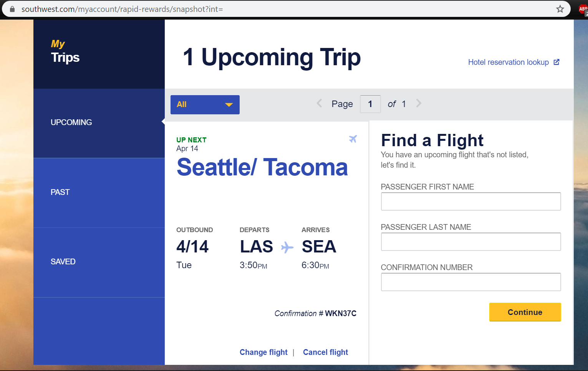Viewport: 588px width, 371px height.
Task: Click the Passenger First Name field
Action: point(471,201)
